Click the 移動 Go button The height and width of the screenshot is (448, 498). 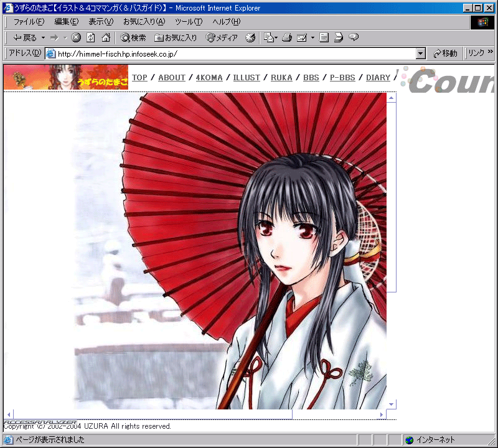click(445, 54)
